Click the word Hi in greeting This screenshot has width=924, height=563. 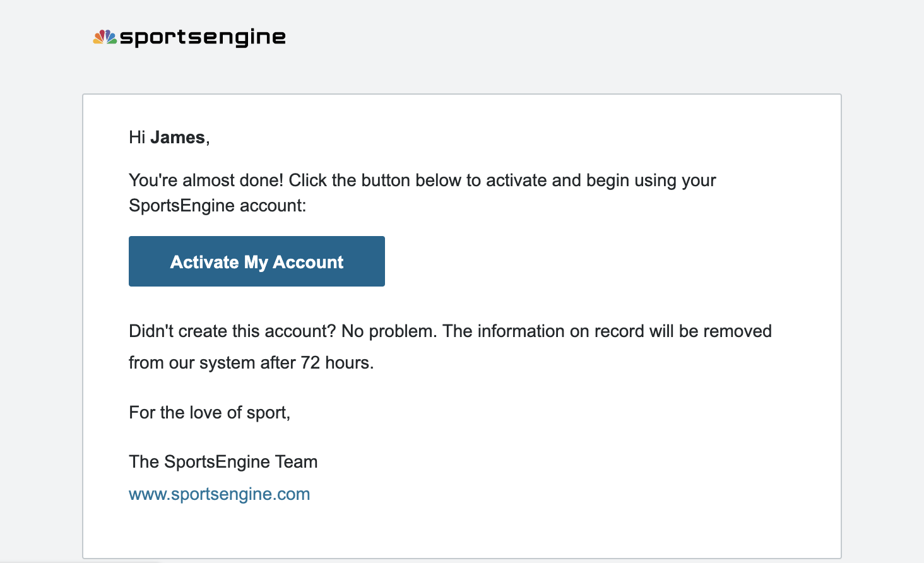137,138
